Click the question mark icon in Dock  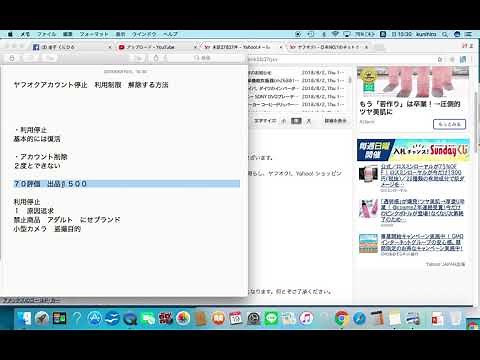77,319
